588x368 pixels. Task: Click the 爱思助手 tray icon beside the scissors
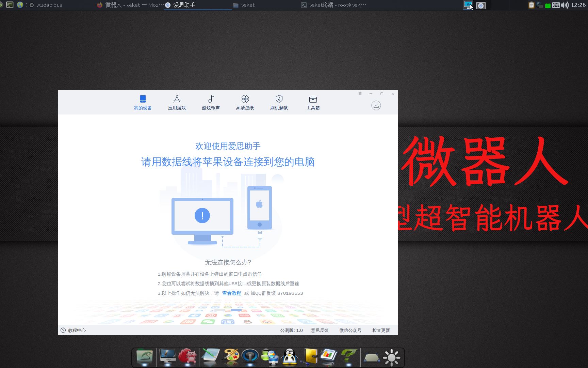coord(481,5)
